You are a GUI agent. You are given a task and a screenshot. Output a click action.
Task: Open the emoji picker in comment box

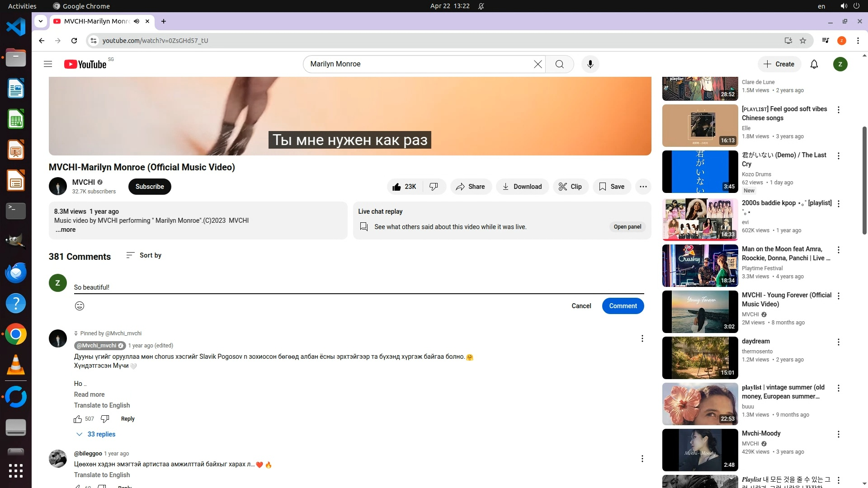(80, 306)
